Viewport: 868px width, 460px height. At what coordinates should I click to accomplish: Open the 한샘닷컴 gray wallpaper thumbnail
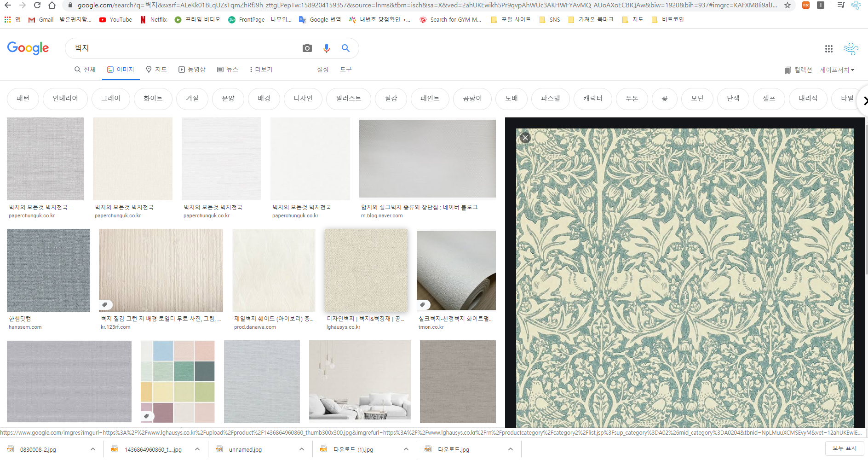pyautogui.click(x=48, y=270)
